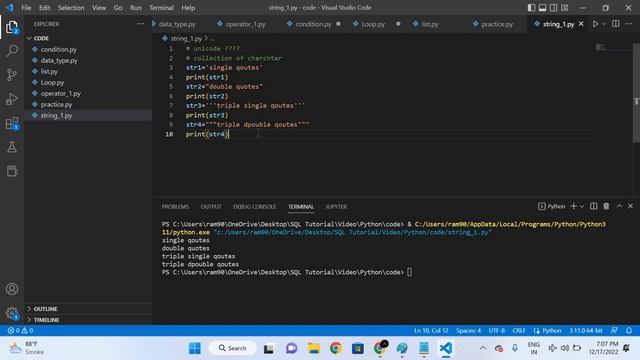Split the terminal panel
The image size is (640, 360).
tap(593, 207)
